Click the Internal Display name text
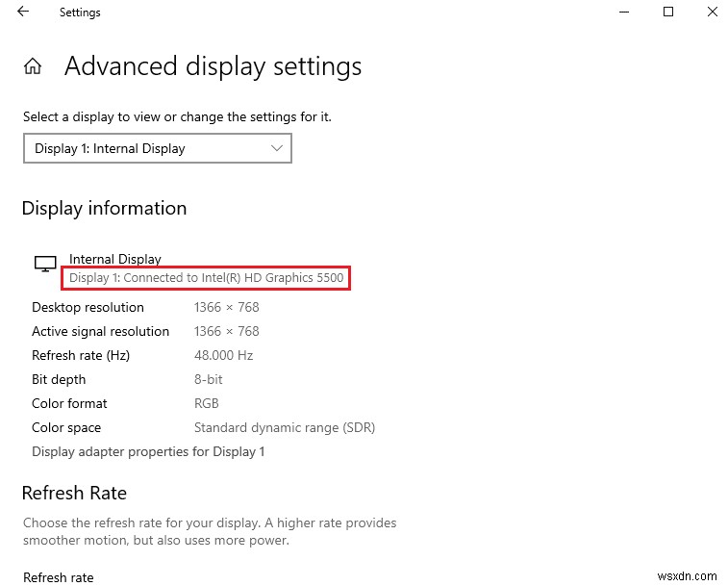The width and height of the screenshot is (728, 586). pyautogui.click(x=115, y=259)
